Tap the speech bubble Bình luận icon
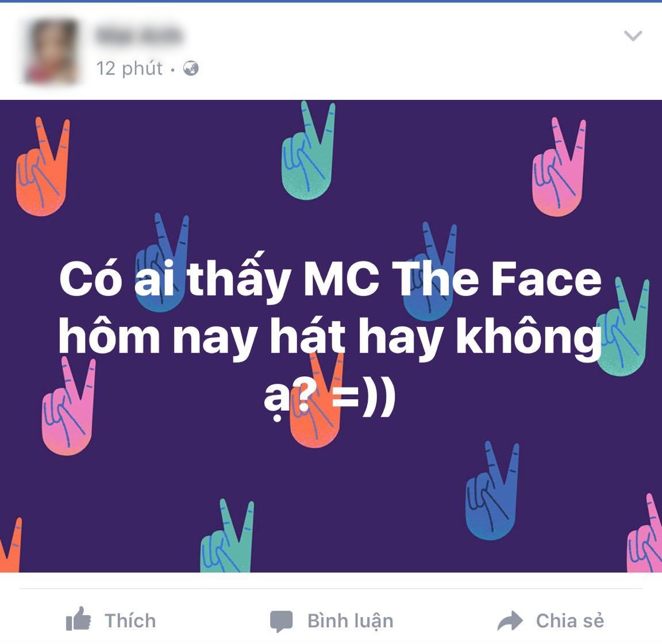Viewport: 662px width, 644px height. (x=281, y=621)
